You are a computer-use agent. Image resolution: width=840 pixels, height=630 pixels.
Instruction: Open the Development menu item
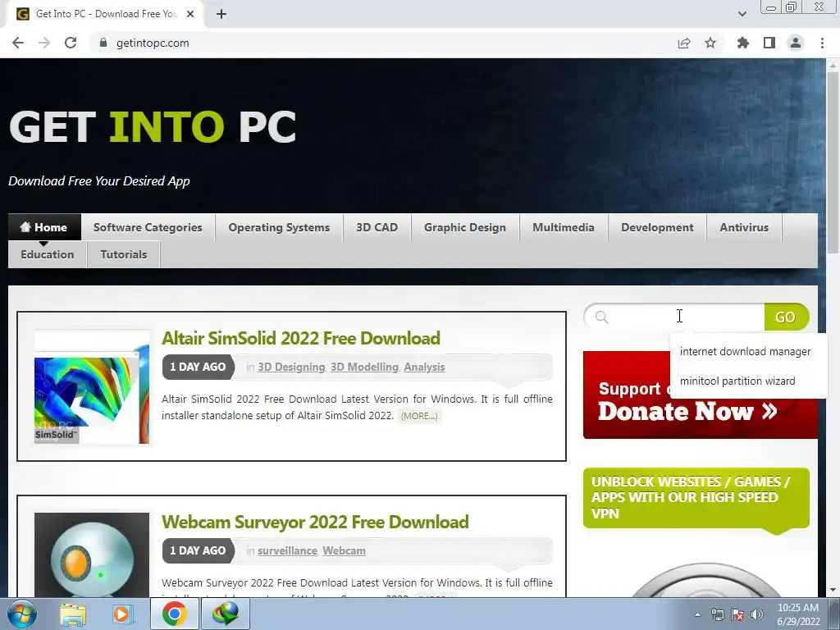(657, 227)
